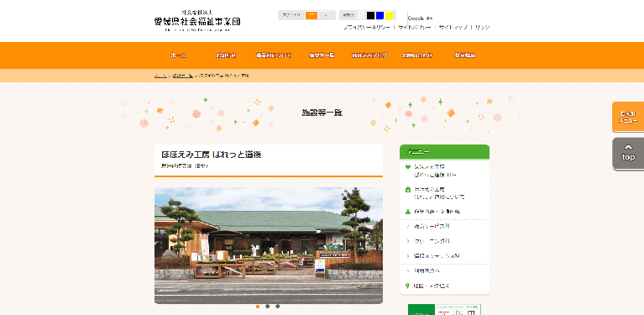This screenshot has width=644, height=315.
Task: Click the chevron beside クリーニング科
Action: click(x=407, y=241)
